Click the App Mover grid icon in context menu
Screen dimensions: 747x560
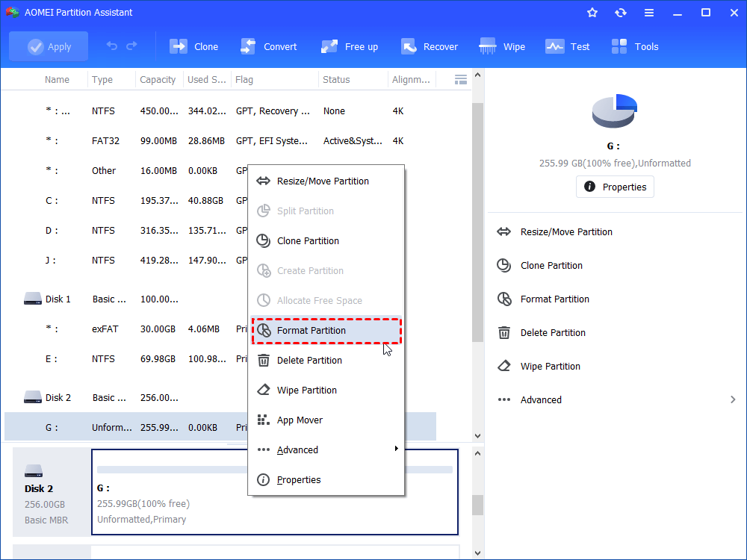coord(264,420)
